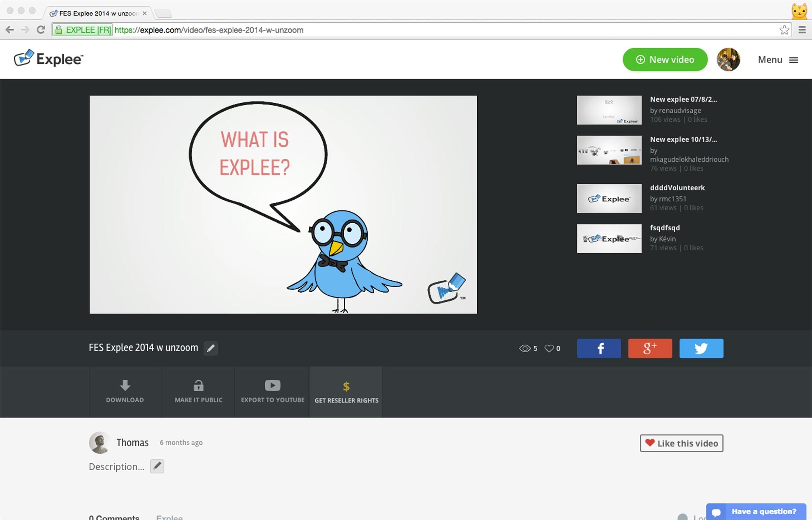Viewport: 812px width, 520px height.
Task: Like this video heart button
Action: coord(681,443)
